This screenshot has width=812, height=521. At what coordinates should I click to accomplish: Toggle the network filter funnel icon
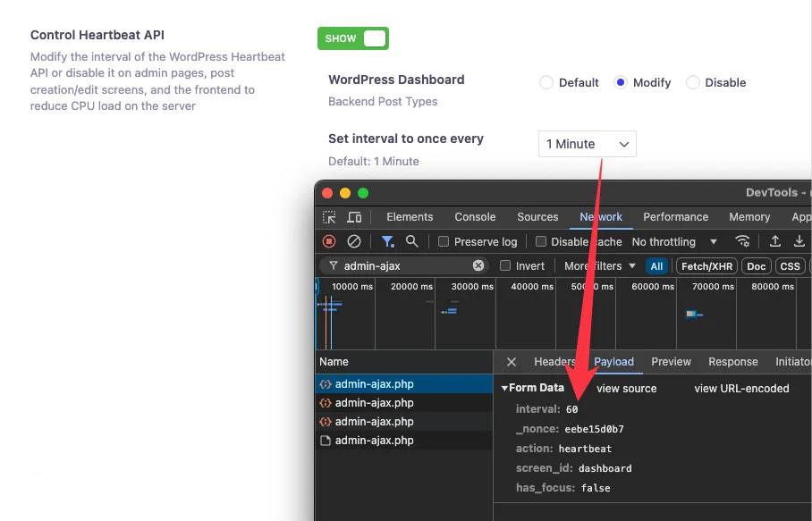[x=387, y=241]
